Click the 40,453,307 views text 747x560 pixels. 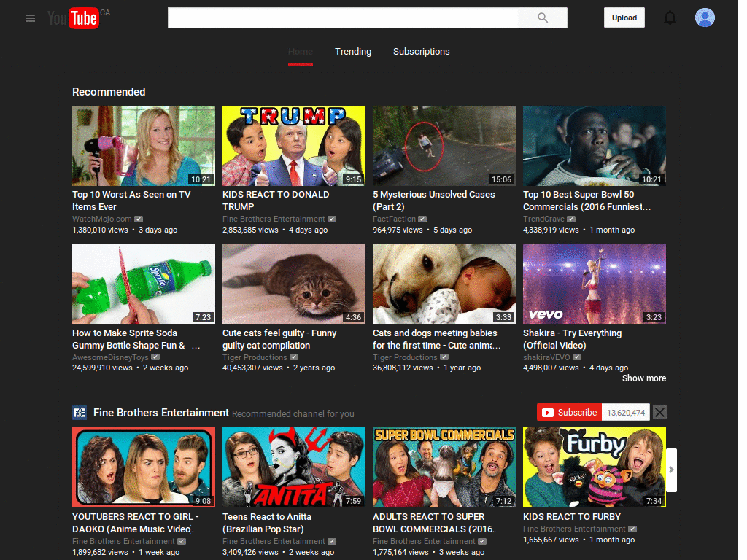pyautogui.click(x=252, y=367)
